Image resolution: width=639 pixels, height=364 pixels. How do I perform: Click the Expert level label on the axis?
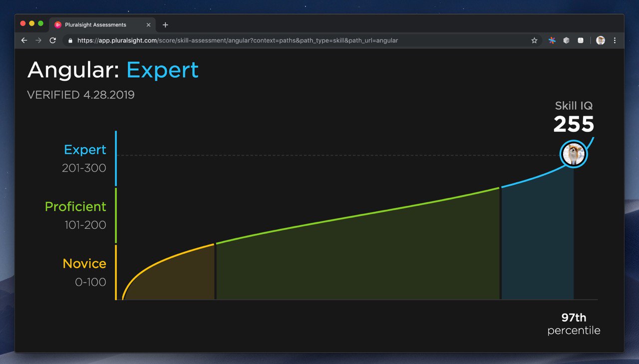[x=85, y=150]
